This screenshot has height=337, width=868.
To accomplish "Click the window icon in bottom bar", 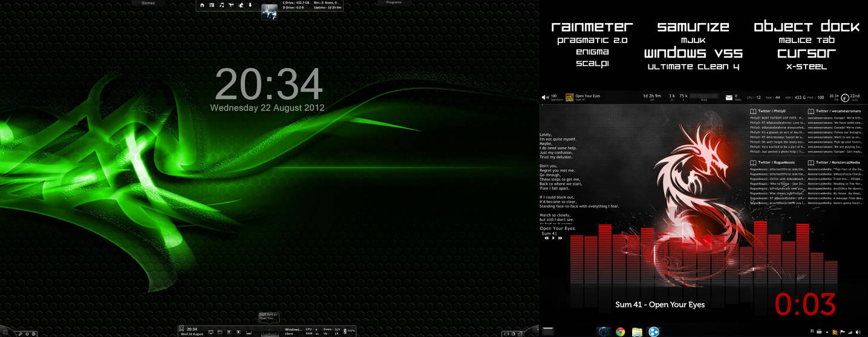I will click(220, 332).
